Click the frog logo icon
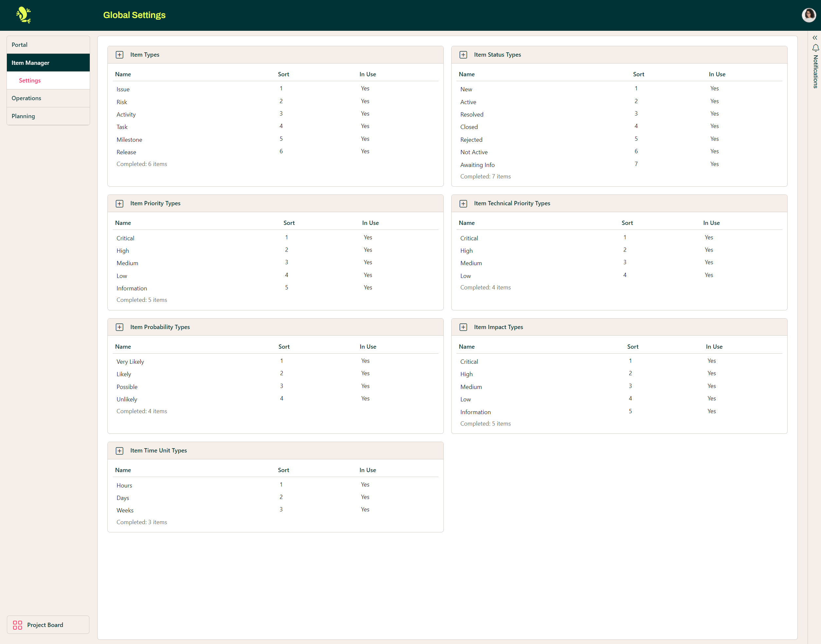The image size is (821, 644). coord(23,15)
